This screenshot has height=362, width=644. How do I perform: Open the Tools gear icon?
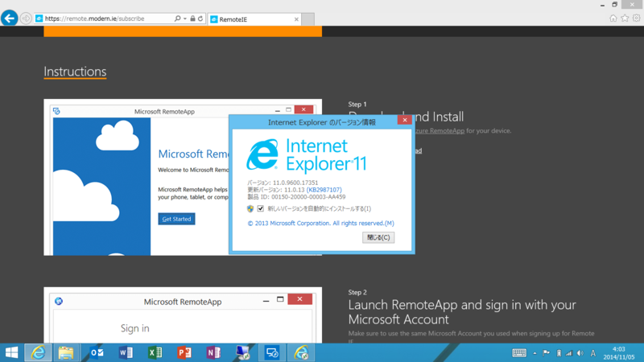636,18
